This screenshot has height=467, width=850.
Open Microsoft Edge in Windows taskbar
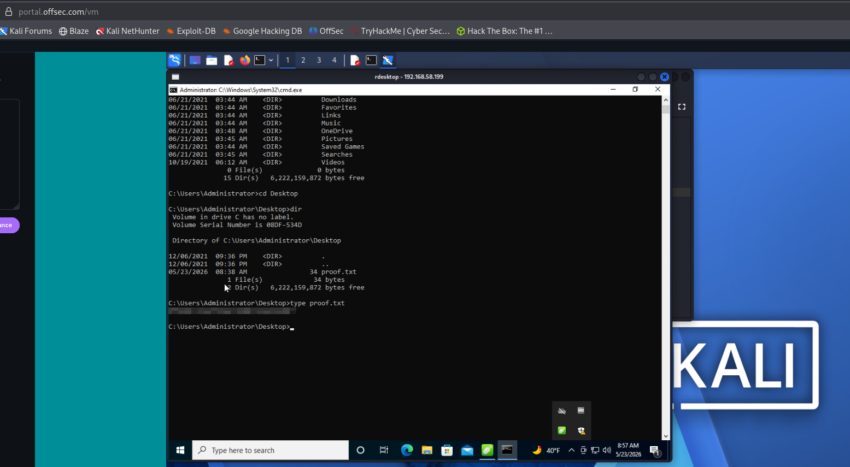point(407,450)
